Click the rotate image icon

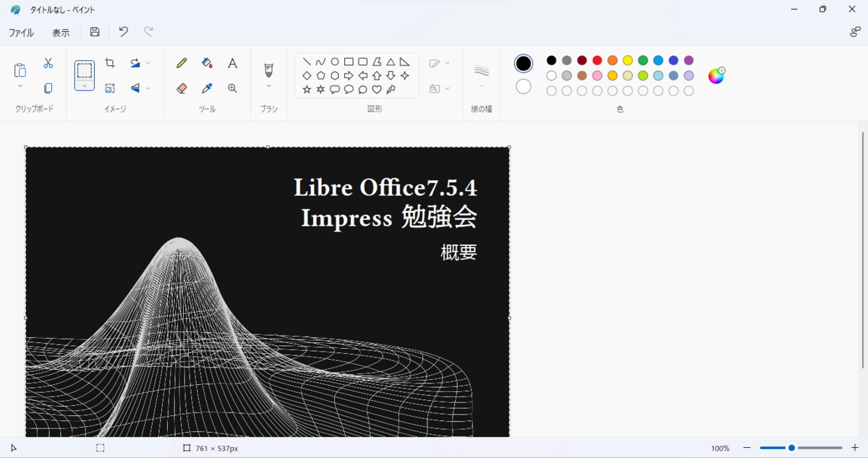tap(135, 63)
